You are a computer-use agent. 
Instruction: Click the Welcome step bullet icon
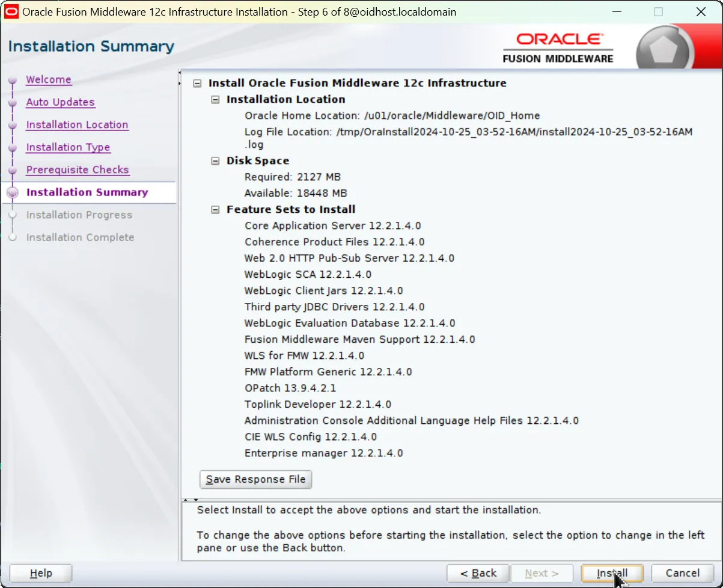pos(12,81)
